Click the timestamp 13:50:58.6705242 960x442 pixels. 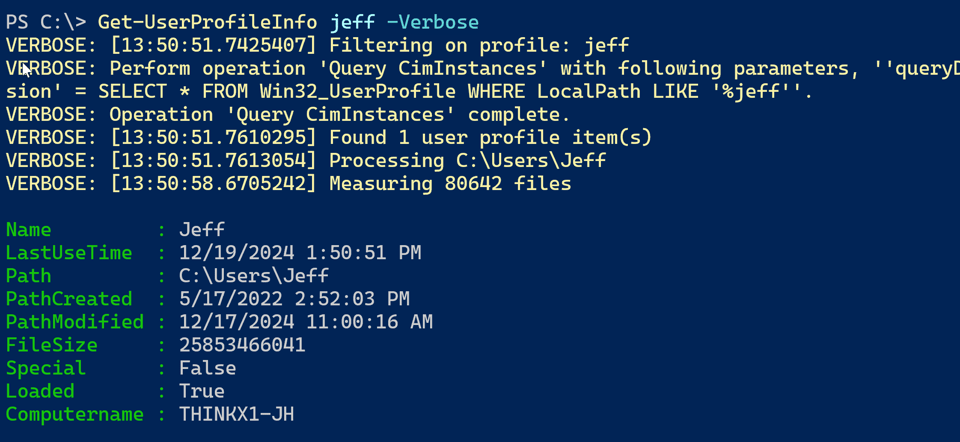(213, 184)
